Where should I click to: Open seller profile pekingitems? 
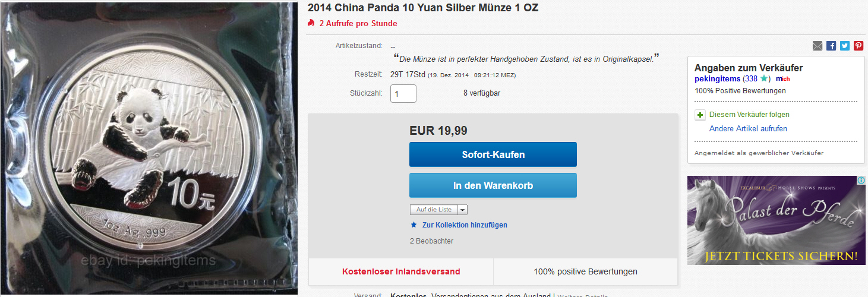[x=718, y=78]
